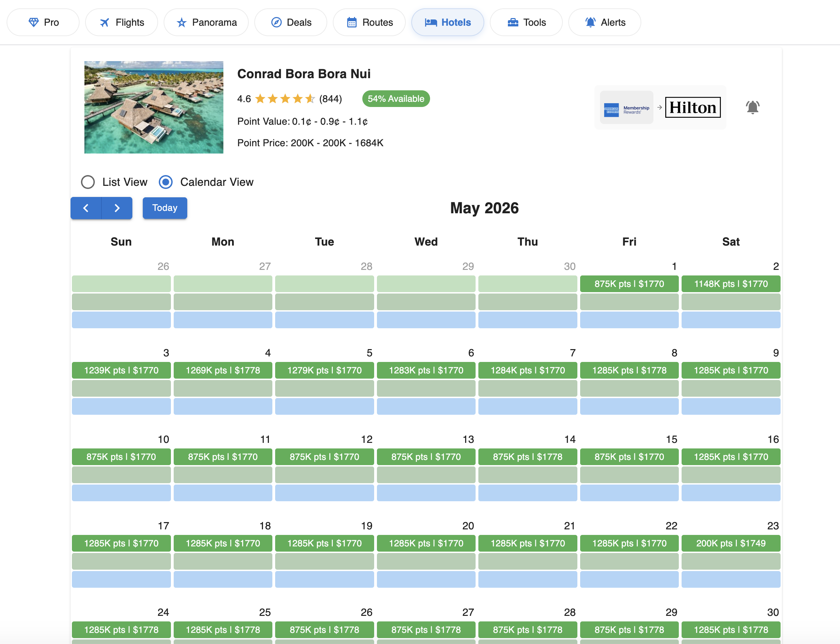Viewport: 840px width, 644px height.
Task: Select May 14 rate 875K pts | $1778
Action: (528, 457)
